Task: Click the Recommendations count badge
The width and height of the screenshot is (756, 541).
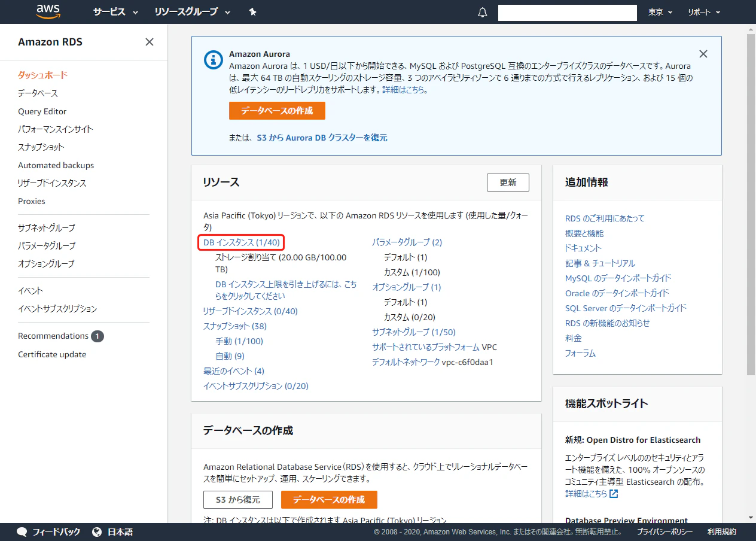Action: (97, 336)
